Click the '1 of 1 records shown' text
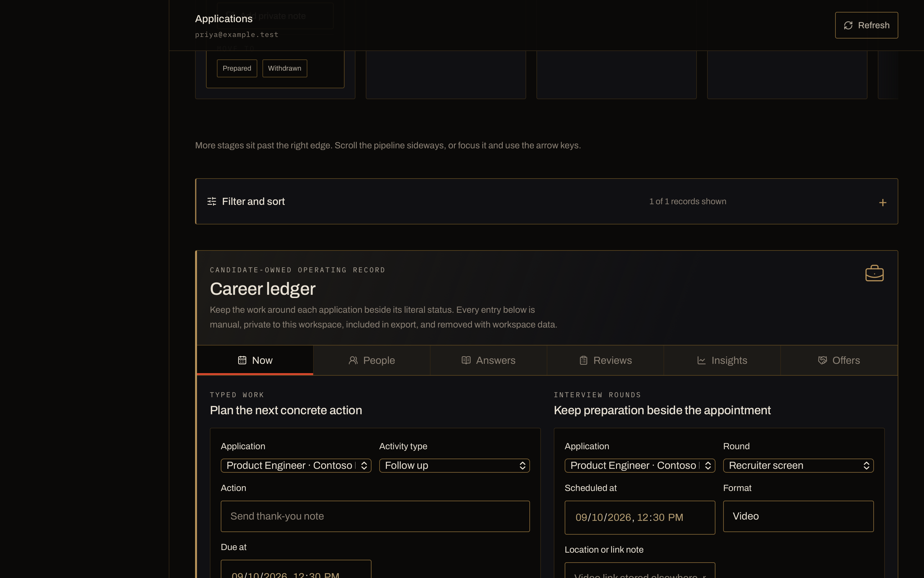 pyautogui.click(x=688, y=201)
